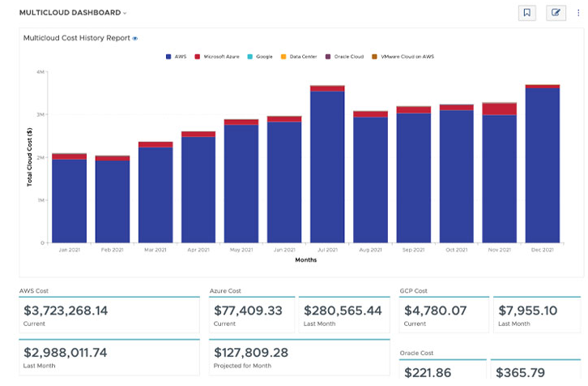Click the bookmark dashboard icon
The width and height of the screenshot is (588, 386).
(527, 13)
